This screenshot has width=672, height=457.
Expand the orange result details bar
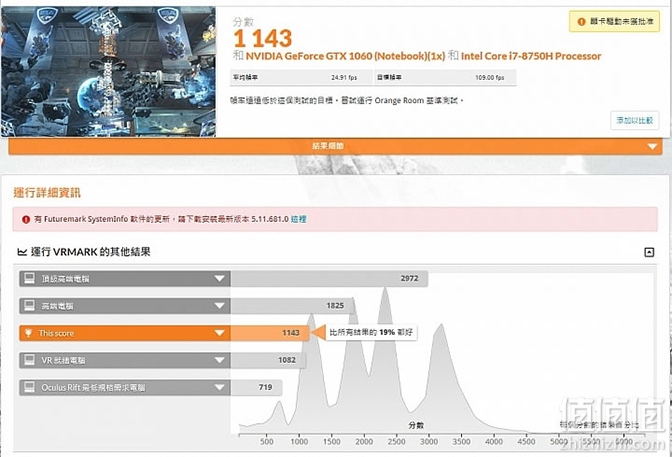tap(335, 146)
